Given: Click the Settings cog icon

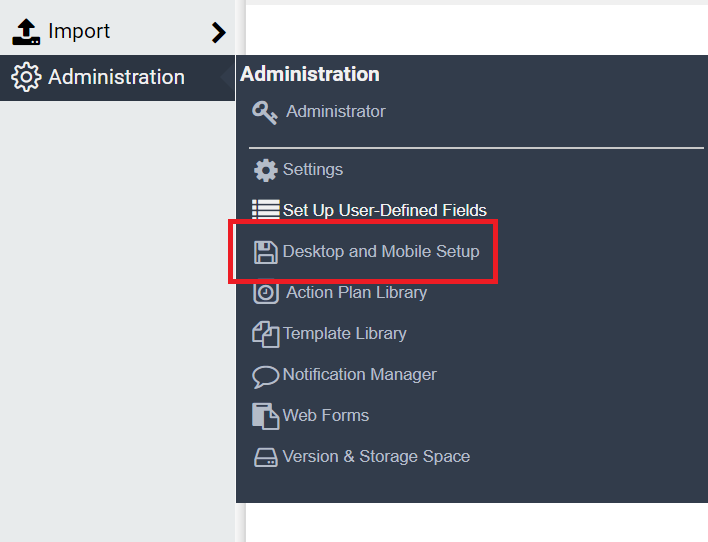Looking at the screenshot, I should 266,170.
